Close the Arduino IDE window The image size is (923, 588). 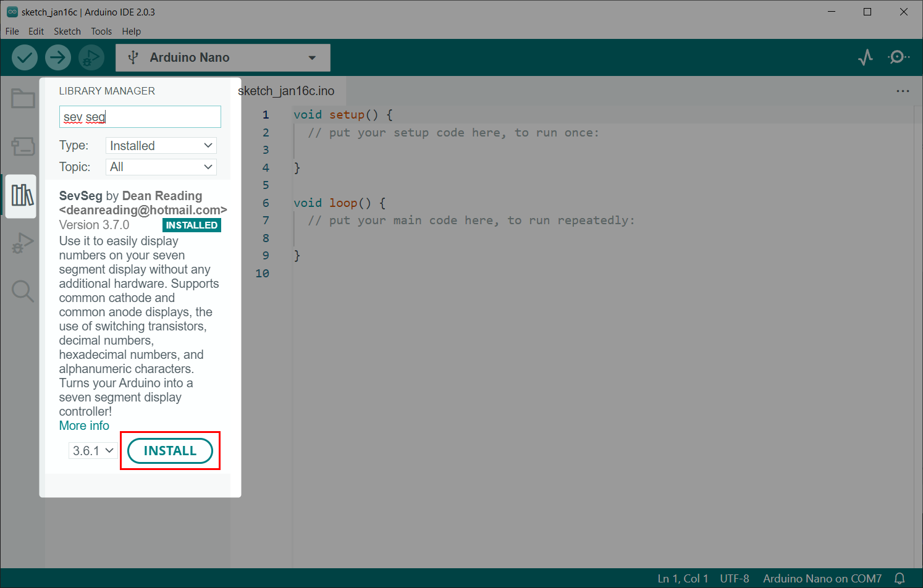pos(904,12)
